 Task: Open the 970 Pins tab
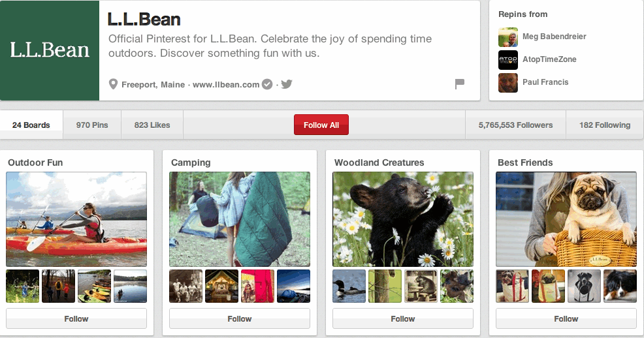coord(92,125)
